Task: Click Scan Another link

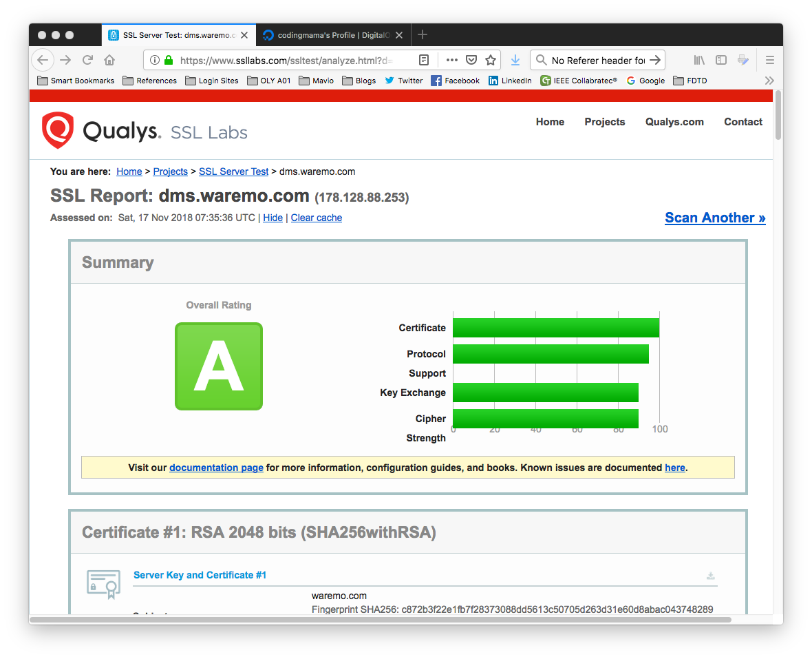Action: [x=715, y=218]
